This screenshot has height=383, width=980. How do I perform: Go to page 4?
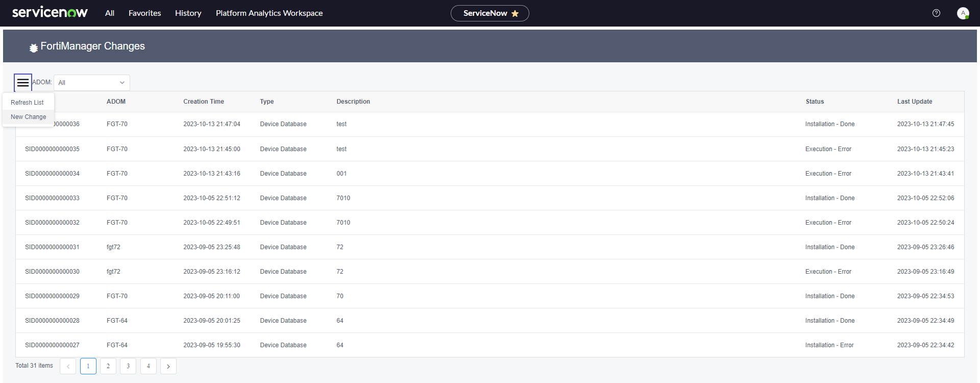tap(149, 366)
